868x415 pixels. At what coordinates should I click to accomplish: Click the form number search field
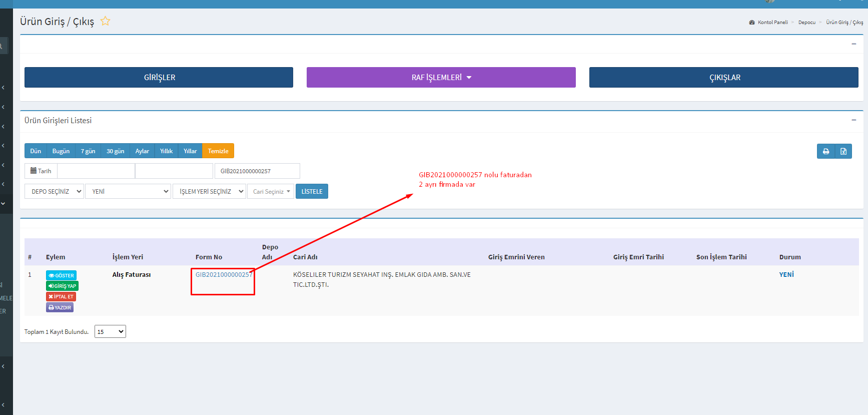[257, 171]
